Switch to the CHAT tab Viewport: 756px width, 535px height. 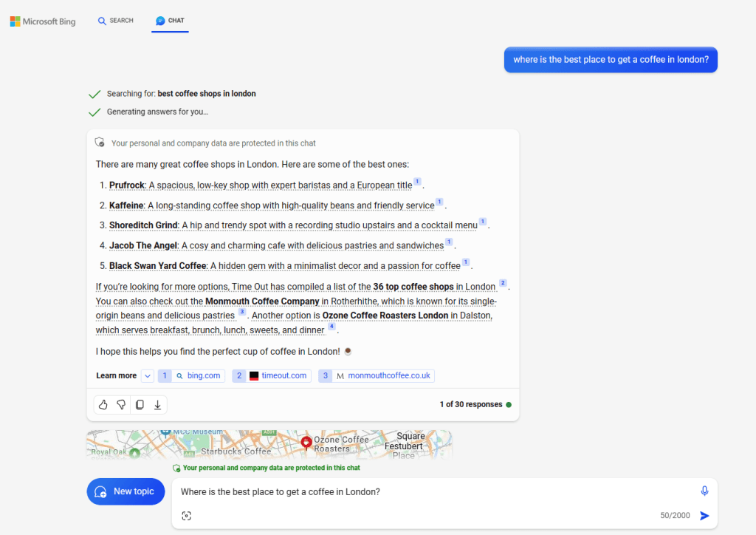coord(170,21)
